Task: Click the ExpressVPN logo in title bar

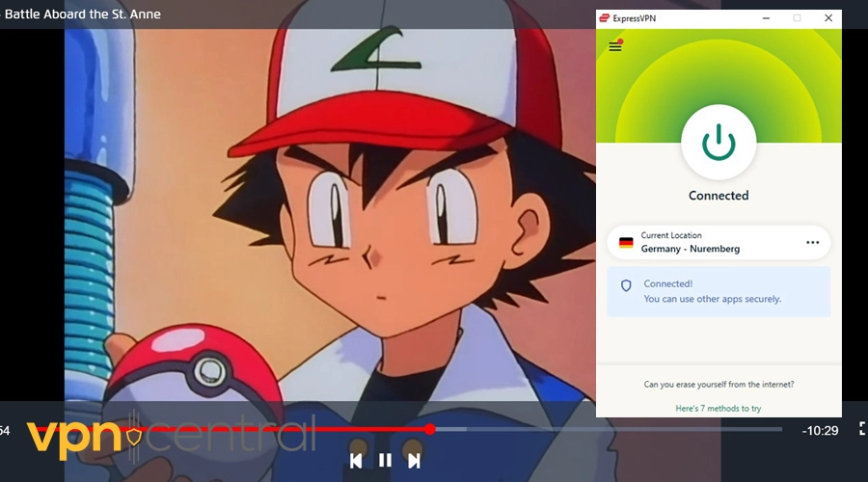Action: [604, 18]
